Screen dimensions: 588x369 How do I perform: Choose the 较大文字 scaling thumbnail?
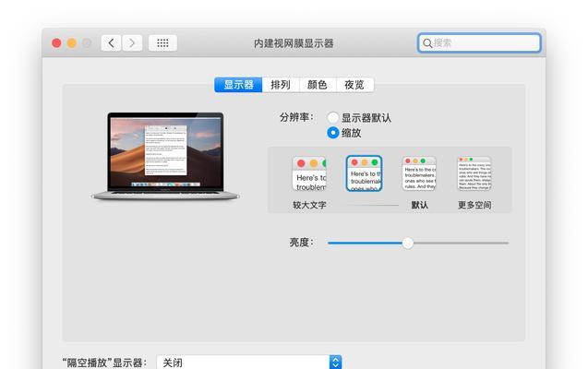click(309, 173)
